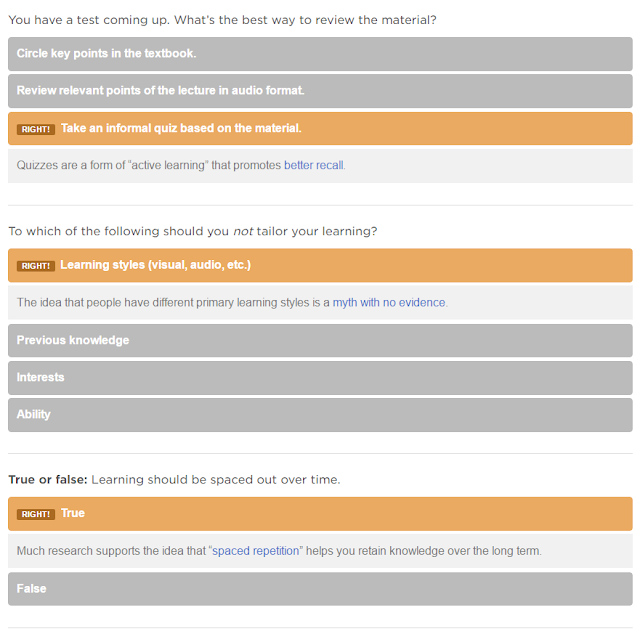Select the 'True' answer
This screenshot has width=640, height=634.
point(320,514)
